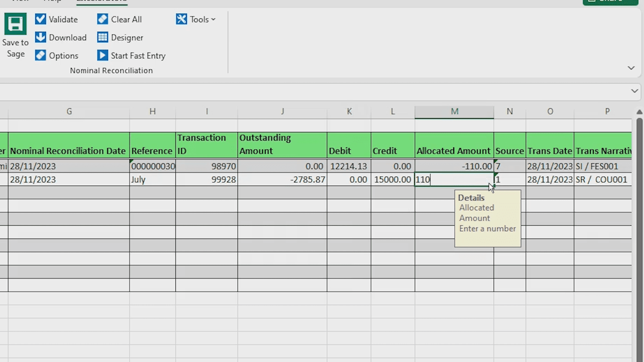Image resolution: width=644 pixels, height=362 pixels.
Task: Select column J header
Action: [x=283, y=112]
